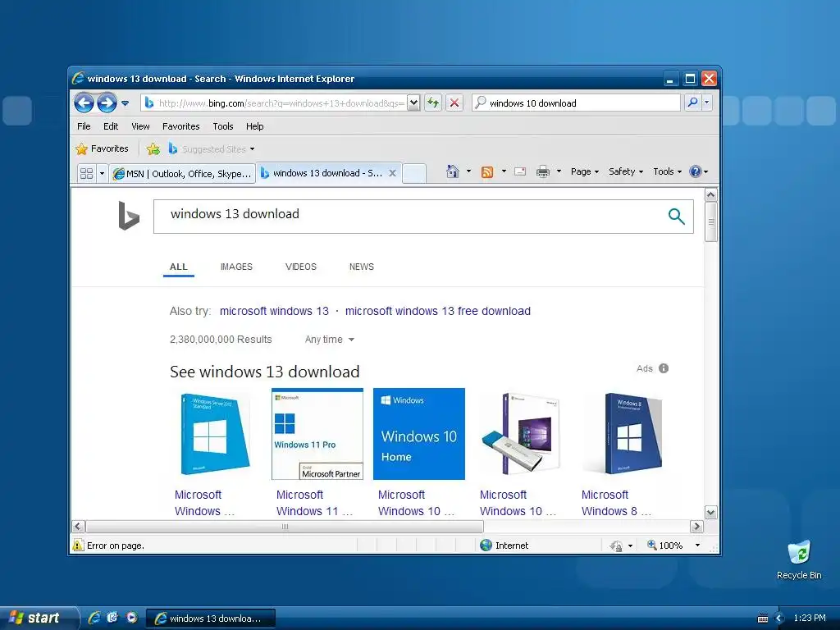Viewport: 840px width, 630px height.
Task: Click the Read Mail envelope icon
Action: (x=519, y=171)
